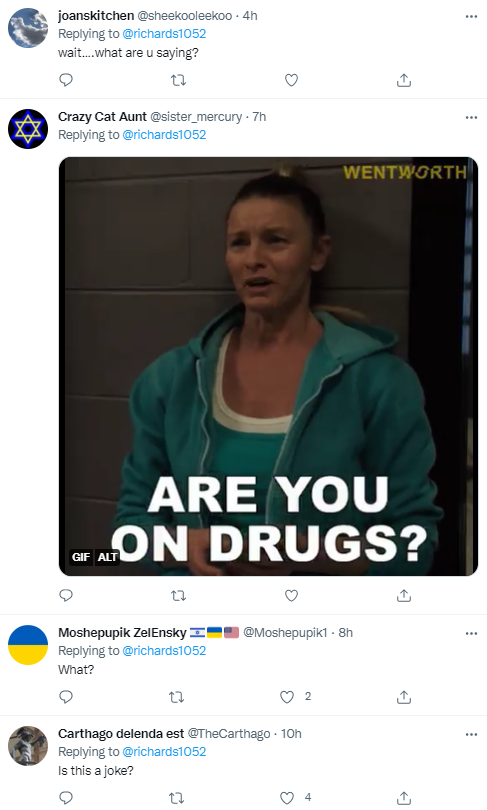Image resolution: width=487 pixels, height=810 pixels.
Task: Share joanskitchen's tweet
Action: [404, 80]
